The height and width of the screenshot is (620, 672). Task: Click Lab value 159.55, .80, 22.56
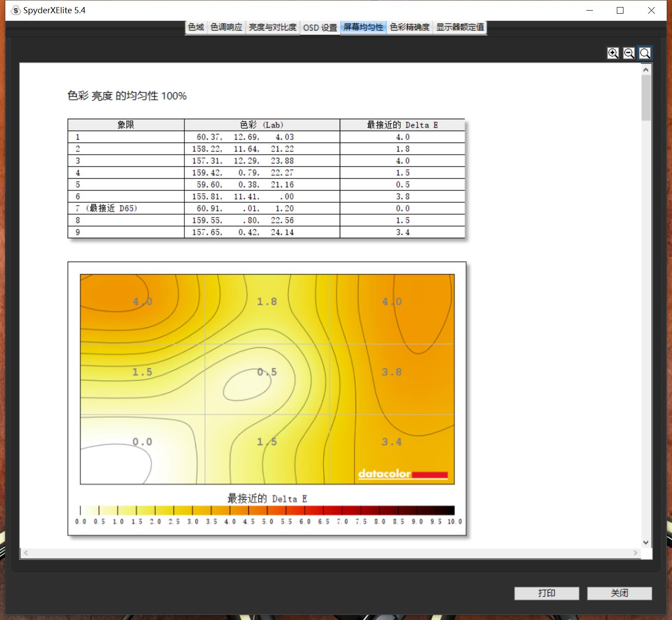click(243, 220)
